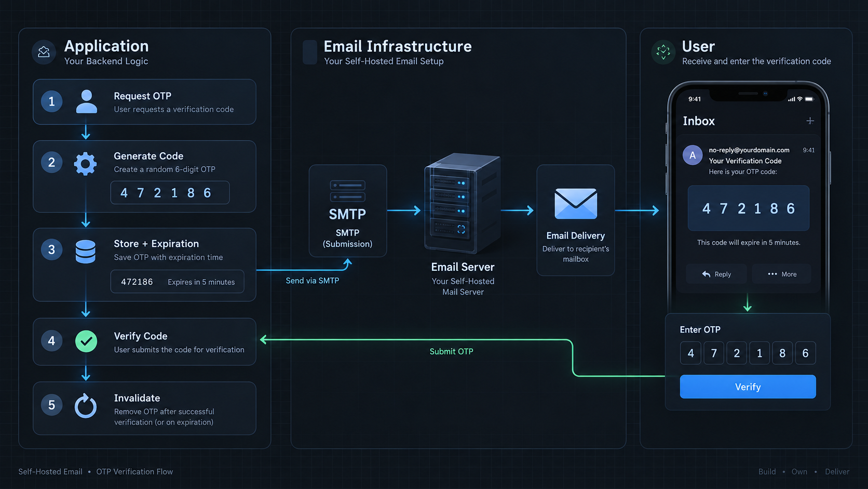Image resolution: width=868 pixels, height=489 pixels.
Task: Select the Store + Expiration heading
Action: click(x=156, y=244)
